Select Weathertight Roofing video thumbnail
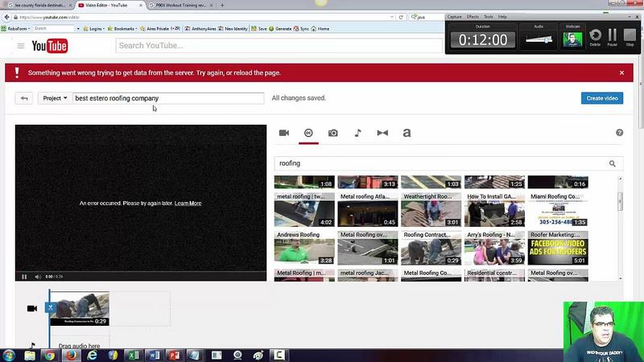This screenshot has height=362, width=644. tap(431, 210)
